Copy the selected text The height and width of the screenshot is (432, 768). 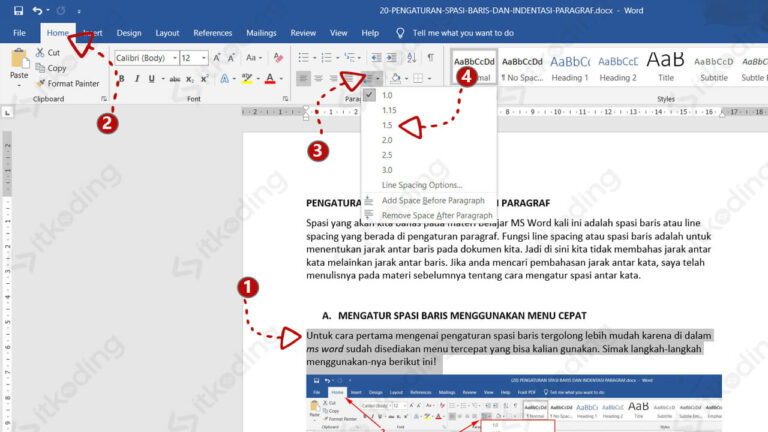[x=51, y=68]
